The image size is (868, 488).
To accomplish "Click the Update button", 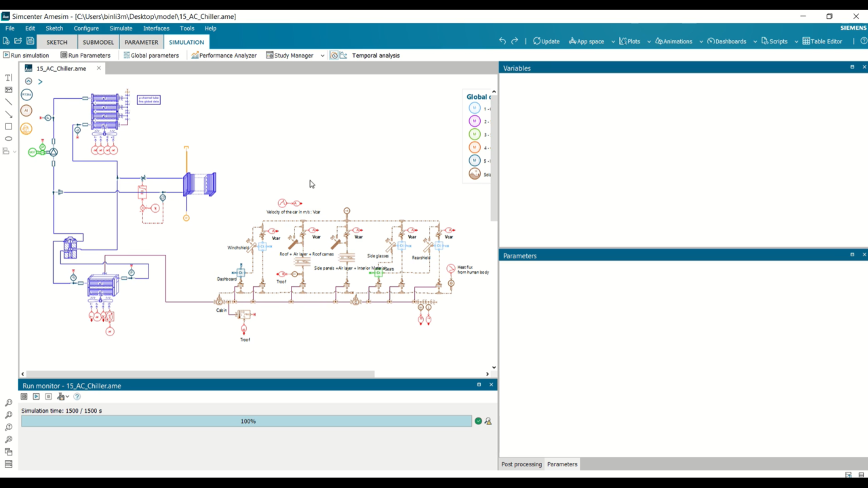I will click(x=546, y=41).
